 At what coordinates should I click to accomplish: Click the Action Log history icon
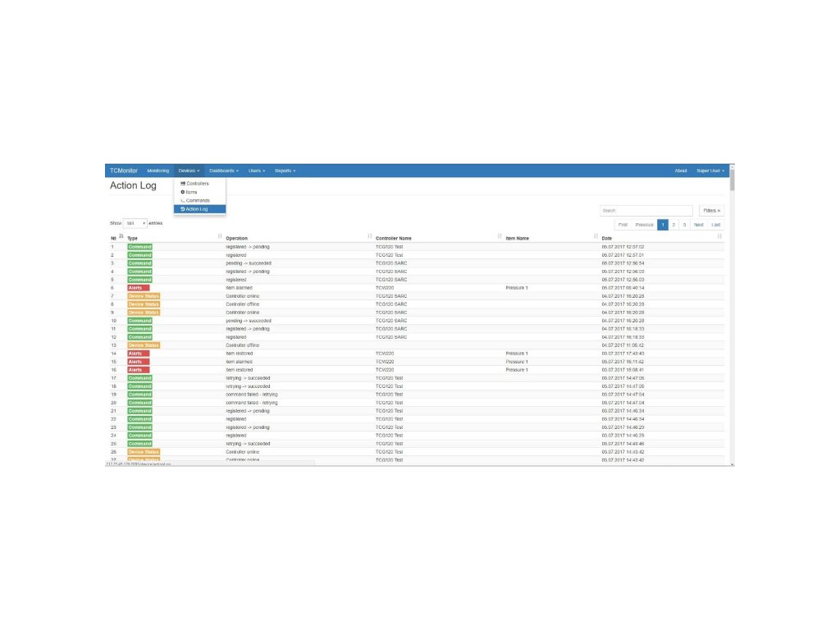(183, 209)
